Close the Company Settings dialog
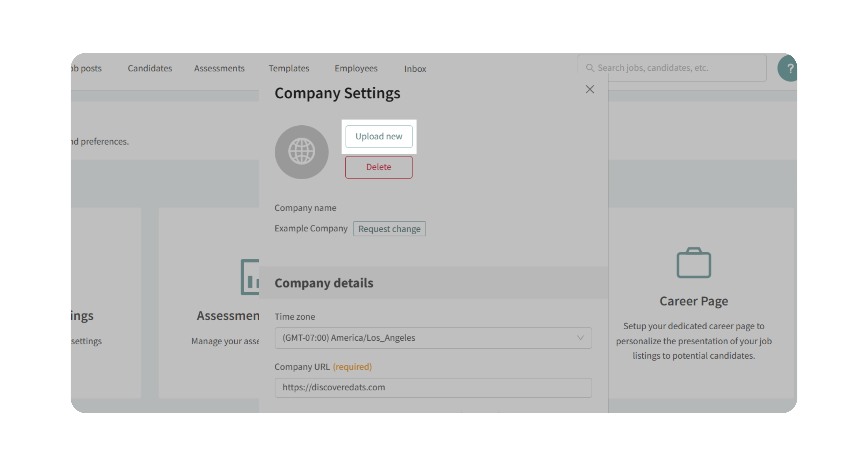Image resolution: width=868 pixels, height=466 pixels. coord(589,89)
